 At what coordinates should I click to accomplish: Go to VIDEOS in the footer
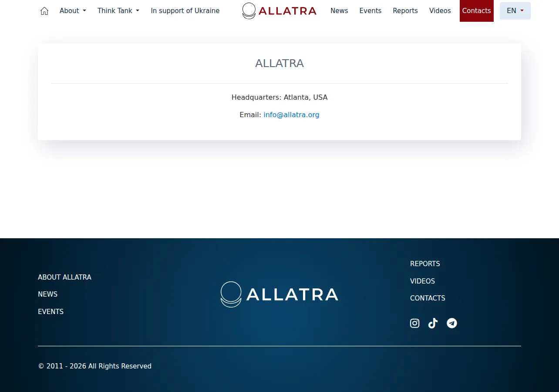422,281
